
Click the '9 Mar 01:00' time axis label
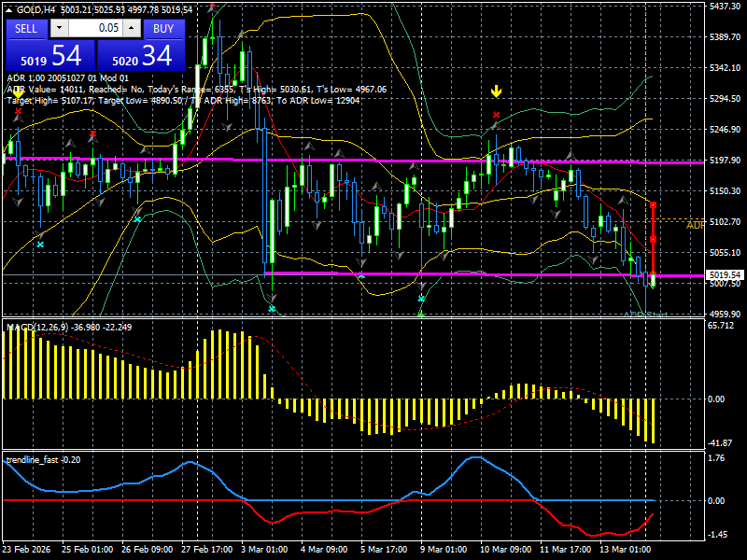coord(444,549)
